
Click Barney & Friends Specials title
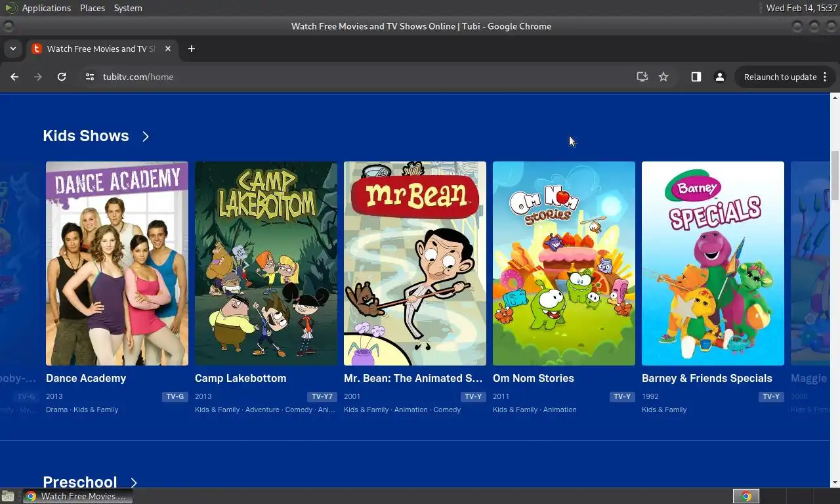[707, 378]
